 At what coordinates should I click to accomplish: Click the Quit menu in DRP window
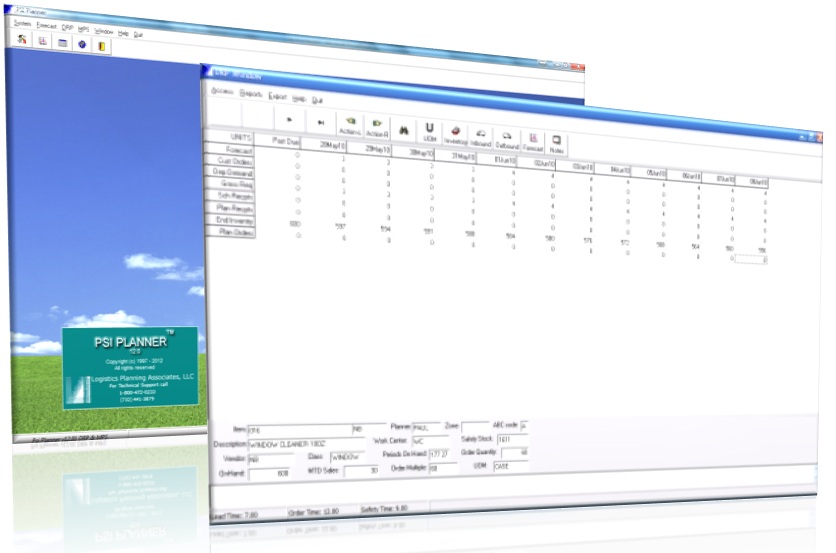[x=317, y=100]
